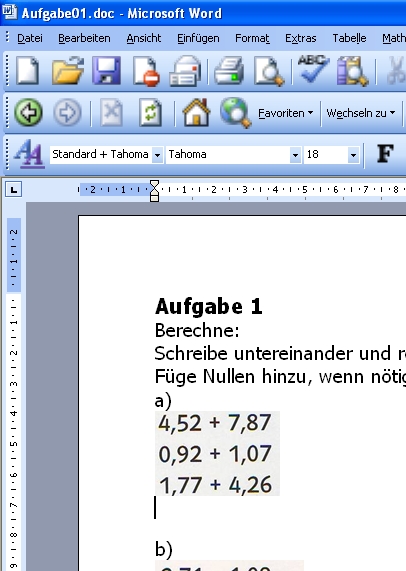406x571 pixels.
Task: Click the permission restricted document icon
Action: click(146, 71)
